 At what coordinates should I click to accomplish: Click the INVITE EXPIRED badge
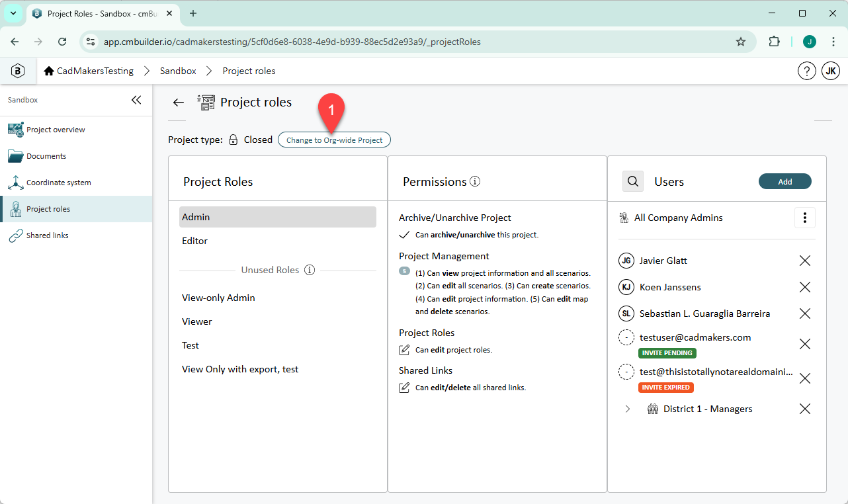click(x=666, y=388)
